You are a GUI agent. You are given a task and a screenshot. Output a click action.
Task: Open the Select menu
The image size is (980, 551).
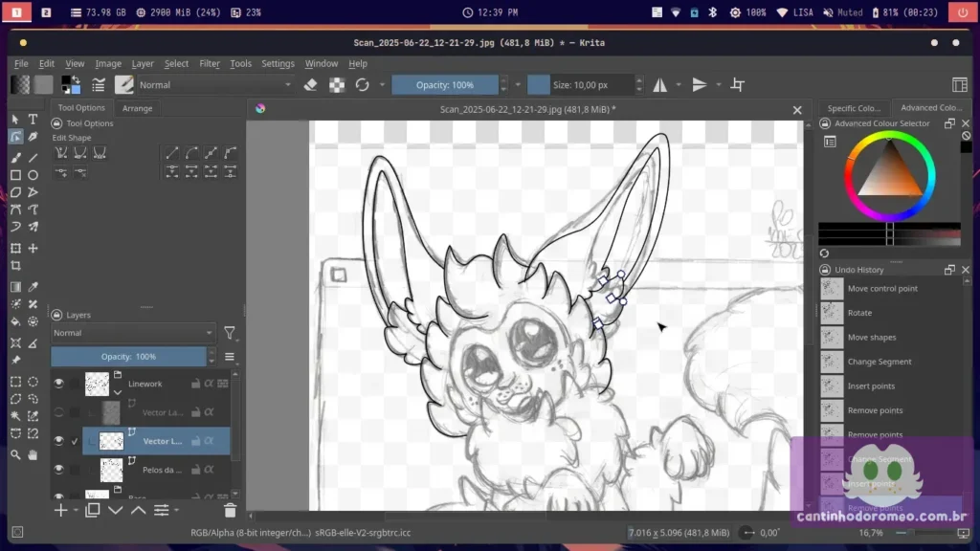tap(176, 64)
